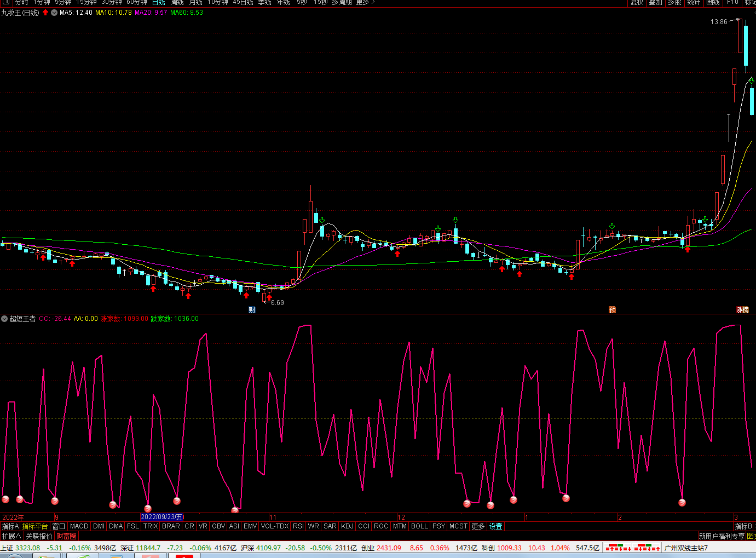Select the 周线 weekly chart tab
756x558 pixels.
(177, 2)
